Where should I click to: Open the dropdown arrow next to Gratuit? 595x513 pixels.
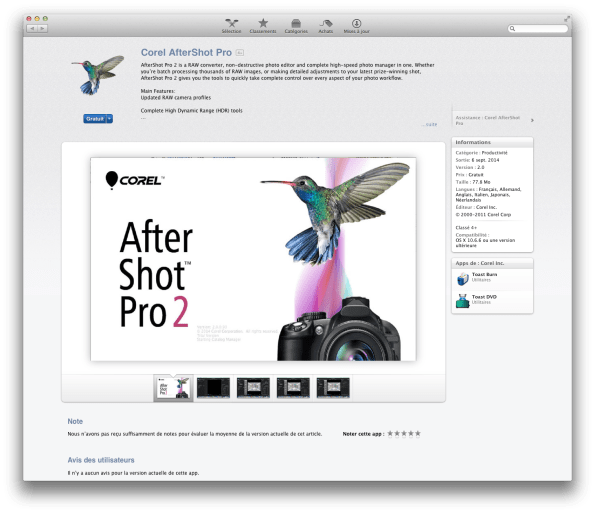[x=109, y=119]
